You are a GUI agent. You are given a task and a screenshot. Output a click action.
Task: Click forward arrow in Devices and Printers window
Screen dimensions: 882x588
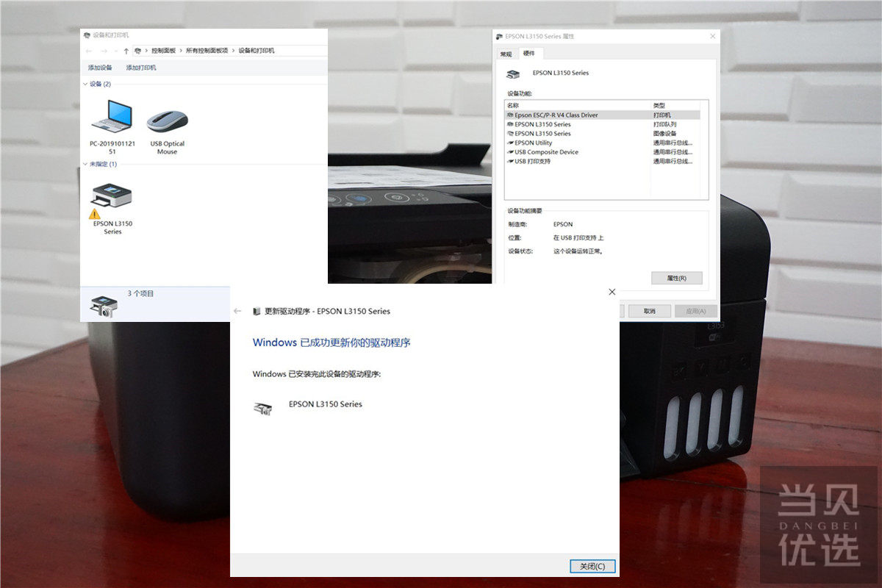(104, 51)
